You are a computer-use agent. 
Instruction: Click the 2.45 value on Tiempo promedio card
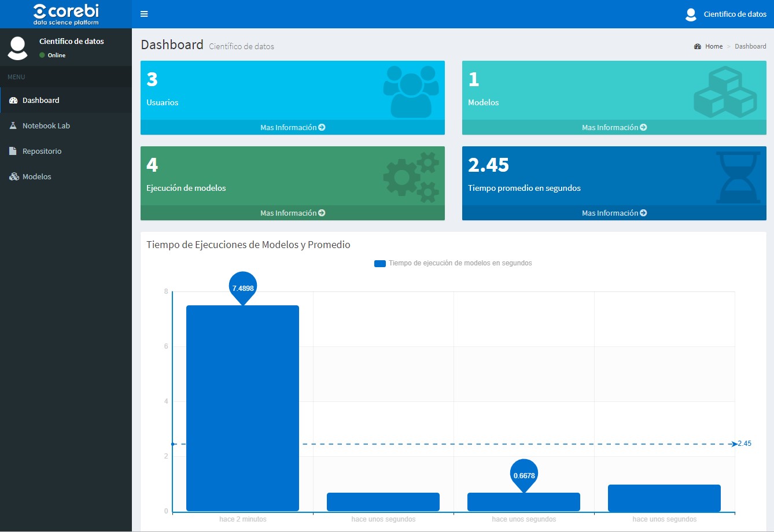pyautogui.click(x=488, y=165)
